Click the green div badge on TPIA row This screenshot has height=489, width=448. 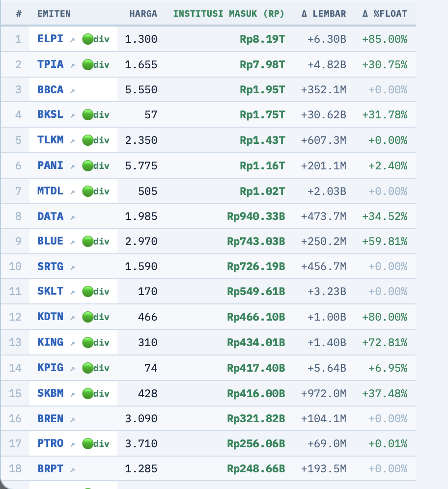tap(96, 65)
